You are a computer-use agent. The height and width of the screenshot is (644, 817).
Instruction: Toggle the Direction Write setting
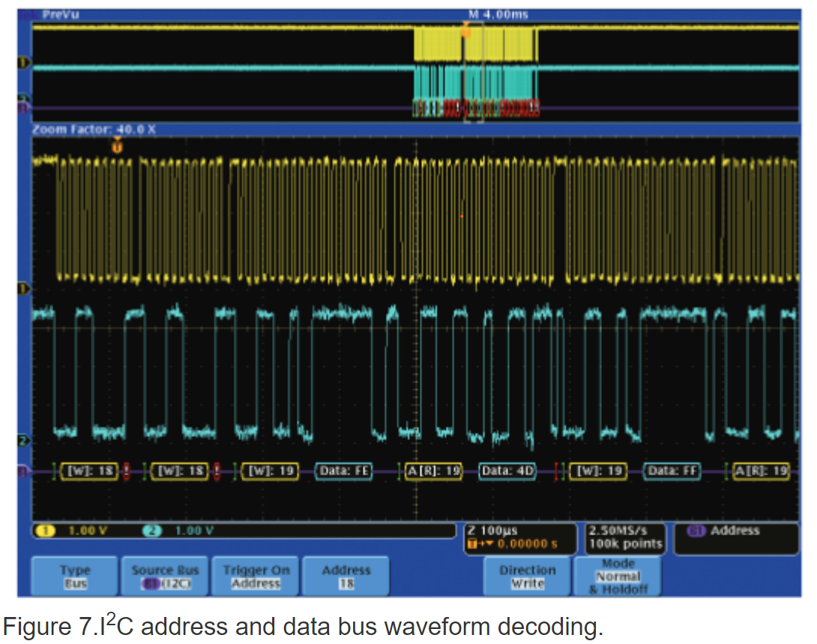tap(528, 577)
